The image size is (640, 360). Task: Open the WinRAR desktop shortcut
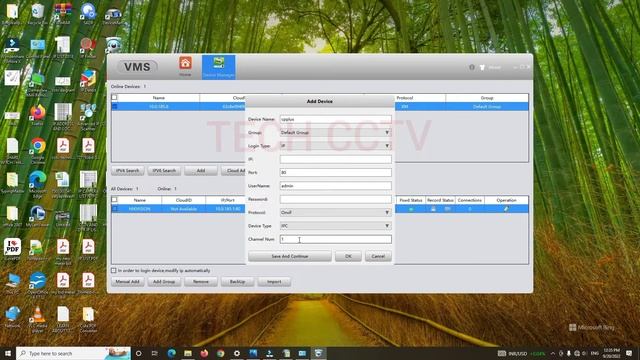click(63, 13)
